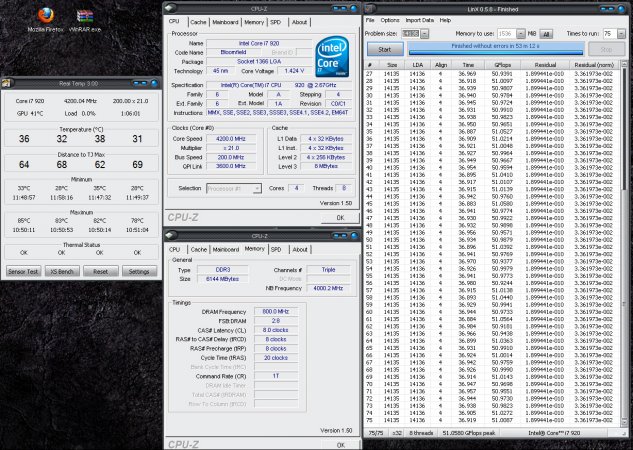Open the File menu in LinX
This screenshot has width=633, height=450.
pos(370,20)
